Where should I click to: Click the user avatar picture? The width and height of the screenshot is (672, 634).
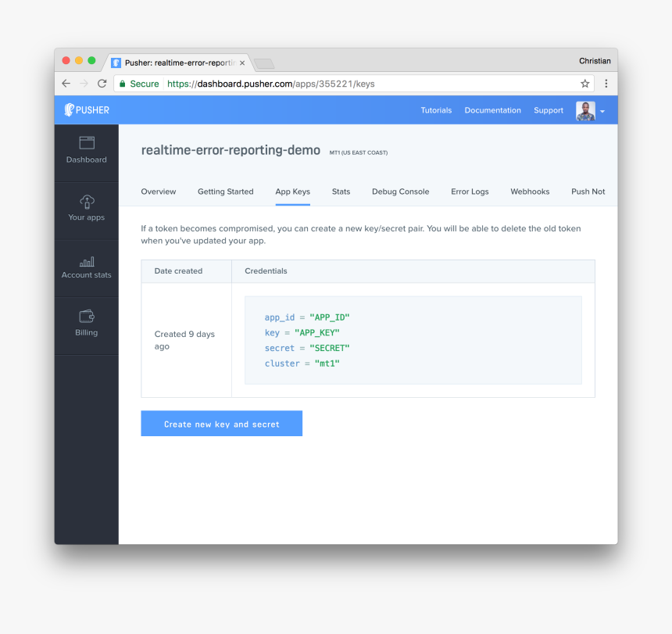pyautogui.click(x=585, y=110)
